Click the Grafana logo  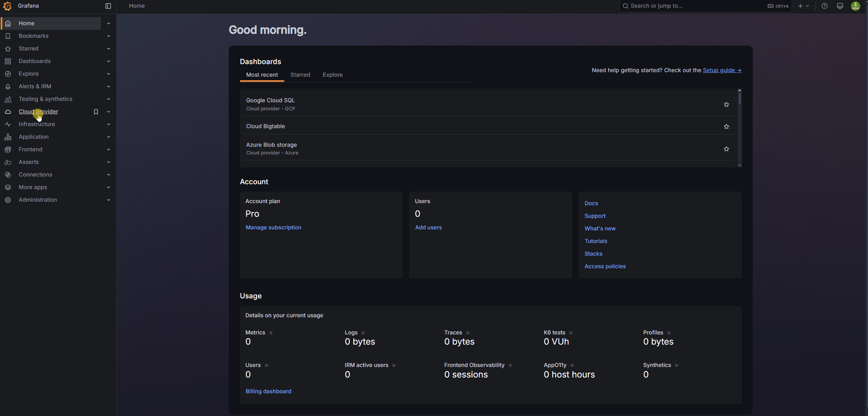[8, 6]
